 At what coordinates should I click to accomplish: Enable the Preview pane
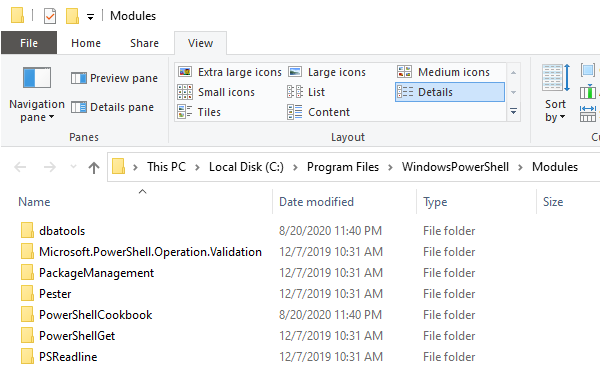(x=114, y=78)
